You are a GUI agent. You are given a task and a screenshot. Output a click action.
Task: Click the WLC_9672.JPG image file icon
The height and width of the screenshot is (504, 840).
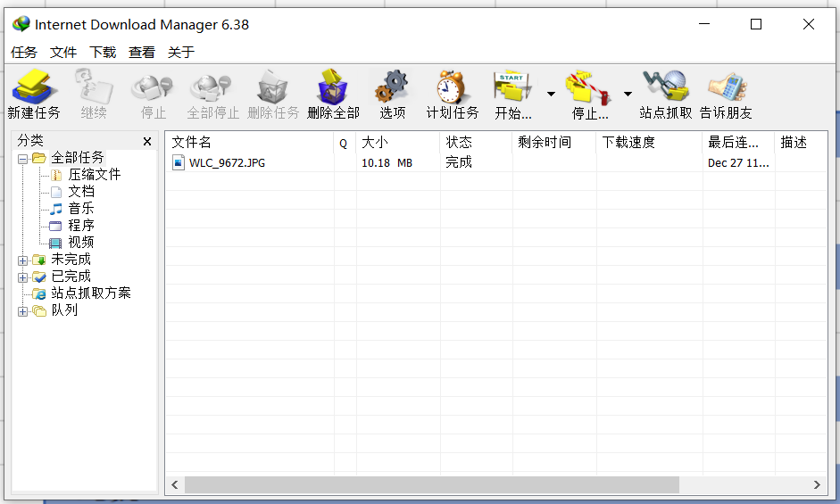click(x=179, y=162)
